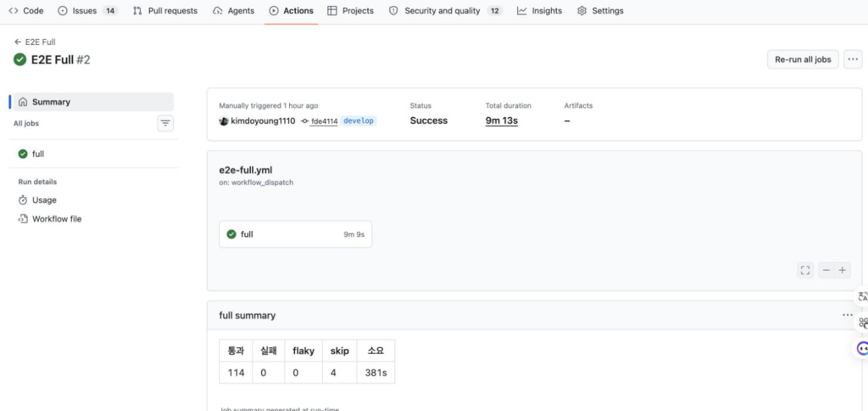Image resolution: width=868 pixels, height=411 pixels.
Task: Click the Issues count badge 14
Action: tap(110, 11)
